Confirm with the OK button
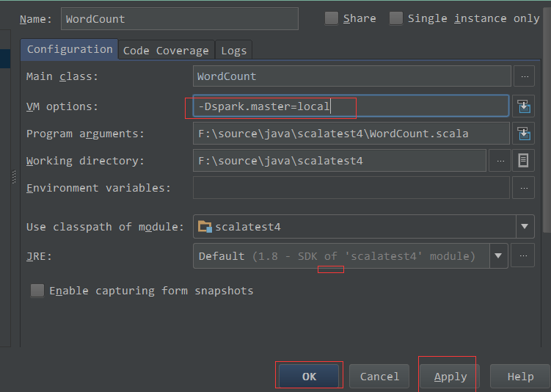Image resolution: width=551 pixels, height=392 pixels. point(309,376)
